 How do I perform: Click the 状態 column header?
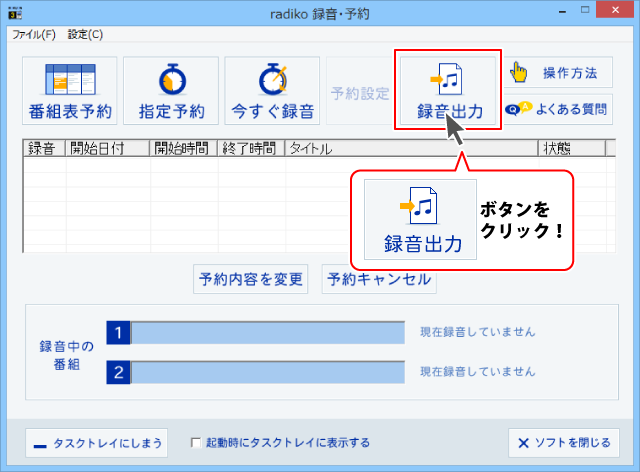point(572,148)
